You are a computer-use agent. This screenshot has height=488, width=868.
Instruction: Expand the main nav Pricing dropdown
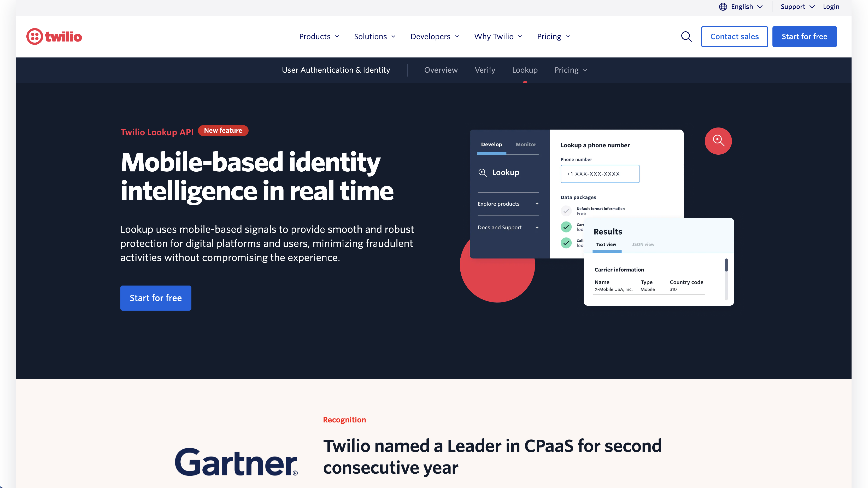(x=553, y=36)
